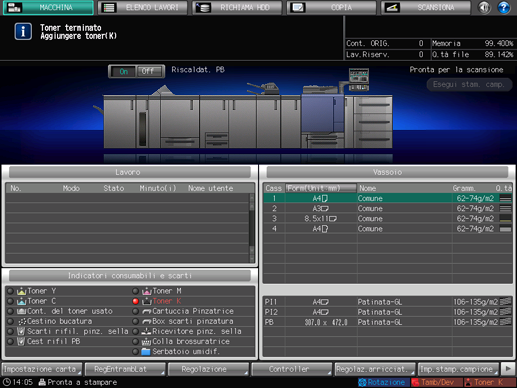Turn Riscaldat. PB Off
Screen dimensions: 517x388
[150, 71]
